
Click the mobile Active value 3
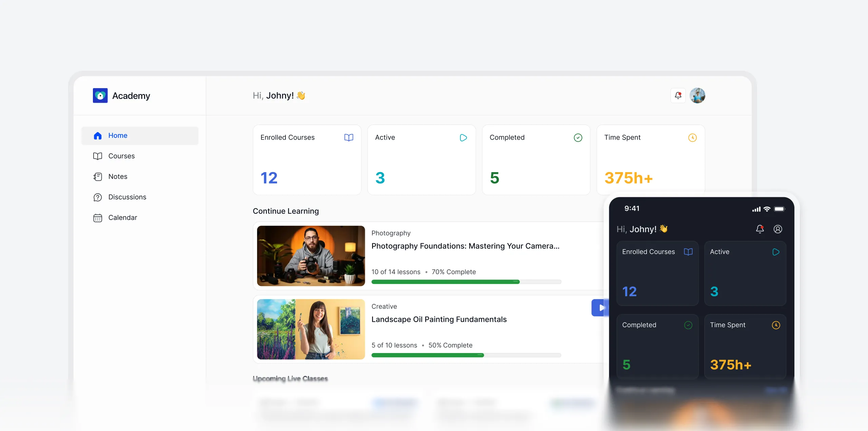click(x=714, y=292)
